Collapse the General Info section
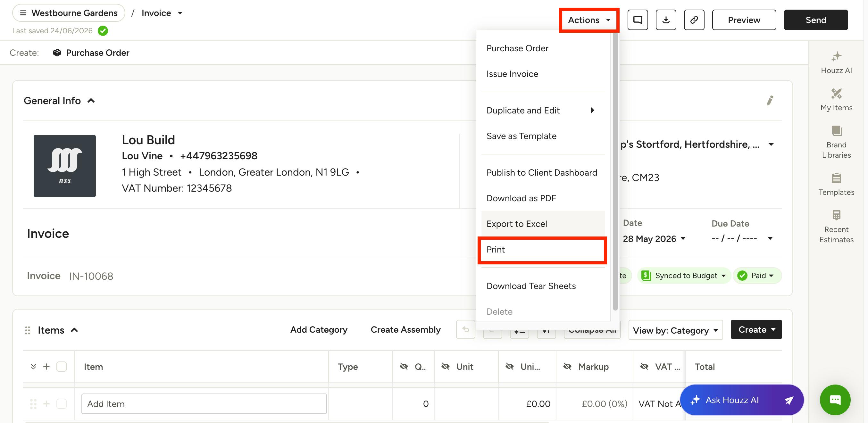Image resolution: width=868 pixels, height=423 pixels. click(91, 100)
